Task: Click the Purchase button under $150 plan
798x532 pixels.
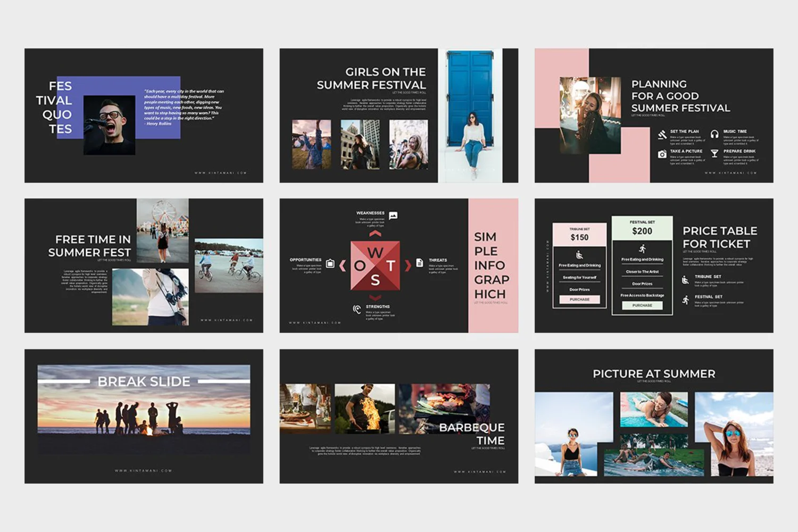Action: click(x=579, y=300)
